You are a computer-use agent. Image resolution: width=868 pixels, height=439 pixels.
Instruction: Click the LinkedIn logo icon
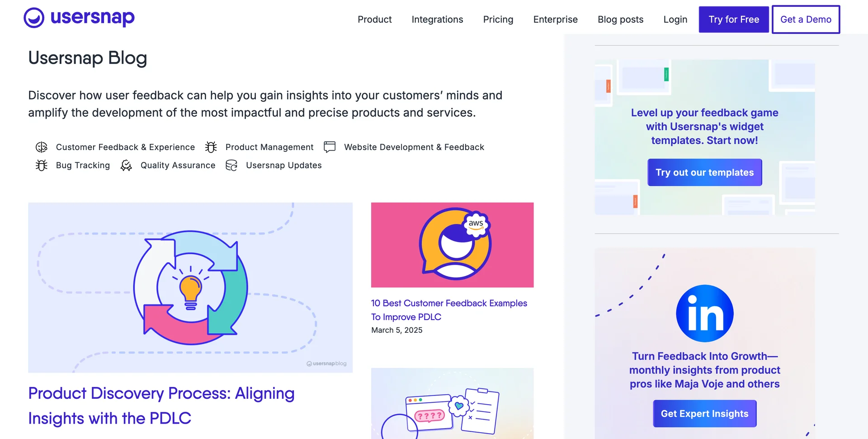(x=704, y=313)
